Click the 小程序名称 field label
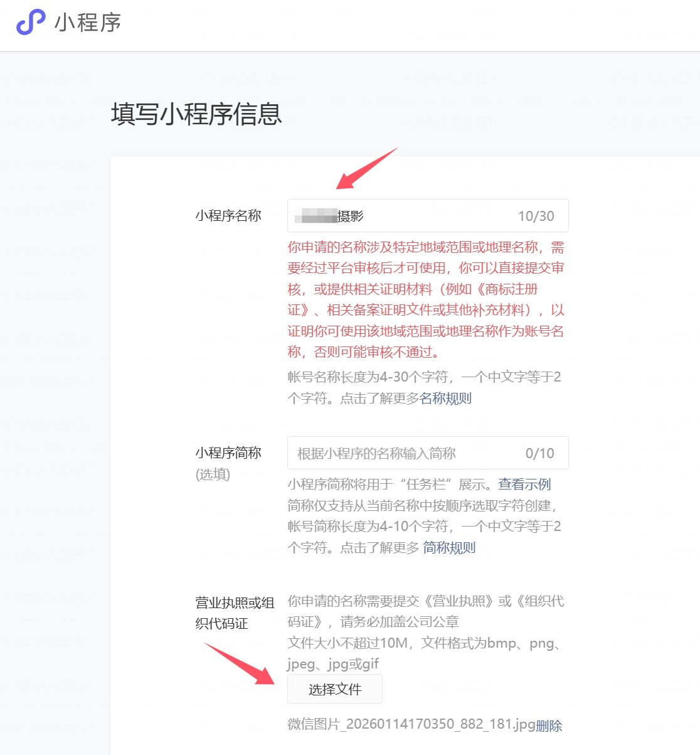The image size is (700, 755). (x=228, y=216)
